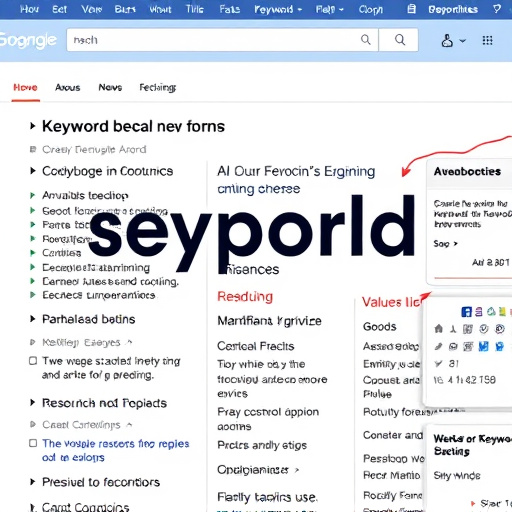Open the Vcw menu
This screenshot has width=512, height=512.
point(92,9)
